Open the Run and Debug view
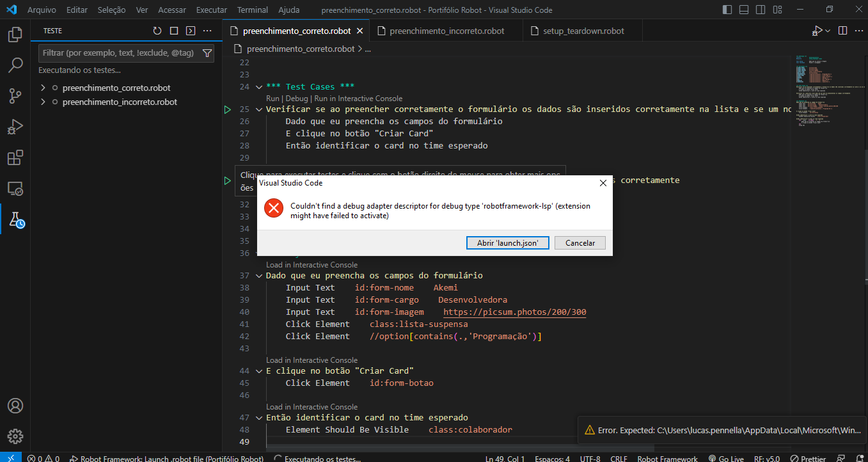This screenshot has height=462, width=868. point(15,127)
